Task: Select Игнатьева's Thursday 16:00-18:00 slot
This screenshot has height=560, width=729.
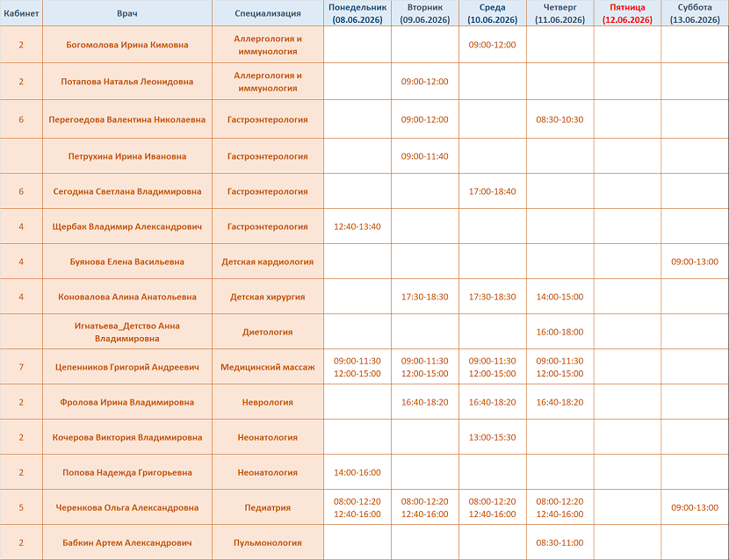Action: 559,332
